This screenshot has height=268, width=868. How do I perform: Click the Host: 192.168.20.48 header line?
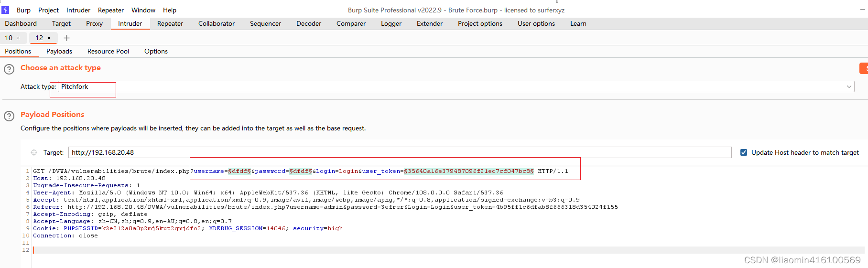click(x=69, y=178)
